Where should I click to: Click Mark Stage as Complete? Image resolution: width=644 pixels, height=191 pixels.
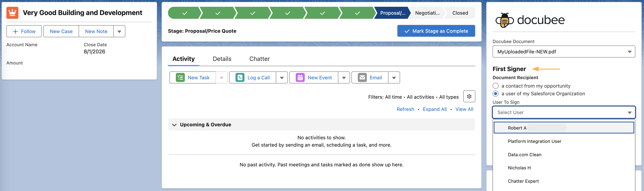coord(436,31)
